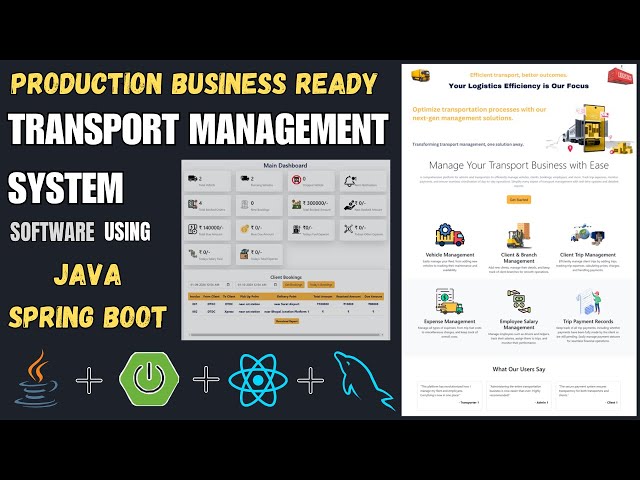Open notifications via the bell icon
Viewport: 640px width, 480px height.
click(x=349, y=181)
